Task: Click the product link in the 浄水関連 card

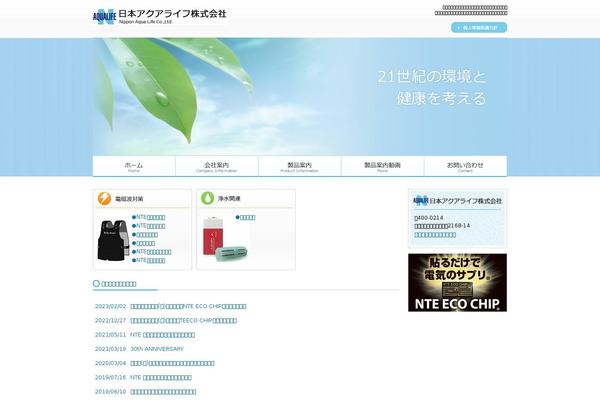Action: click(x=246, y=217)
